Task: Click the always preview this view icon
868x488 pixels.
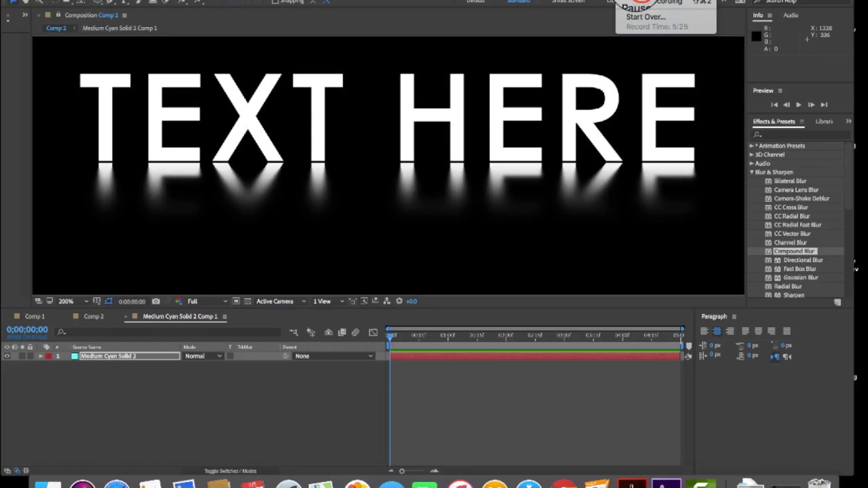Action: [38, 301]
